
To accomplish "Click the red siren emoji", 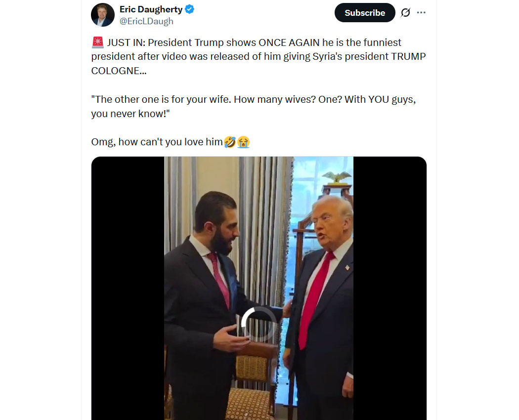I will tap(98, 42).
